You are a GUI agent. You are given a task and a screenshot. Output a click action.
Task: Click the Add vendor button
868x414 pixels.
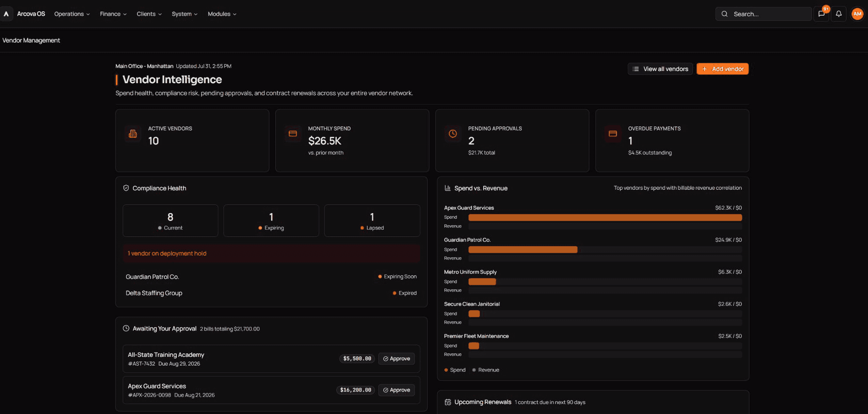pyautogui.click(x=722, y=69)
